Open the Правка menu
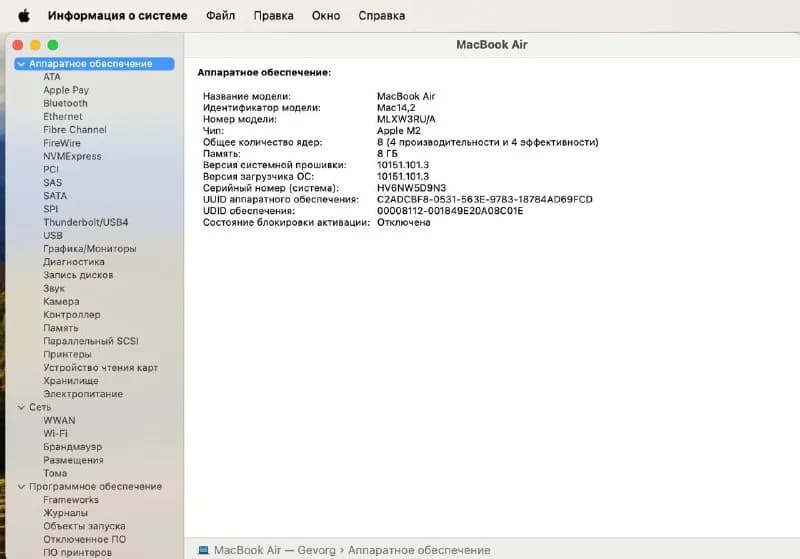Screen dimensions: 800x559 273,16
